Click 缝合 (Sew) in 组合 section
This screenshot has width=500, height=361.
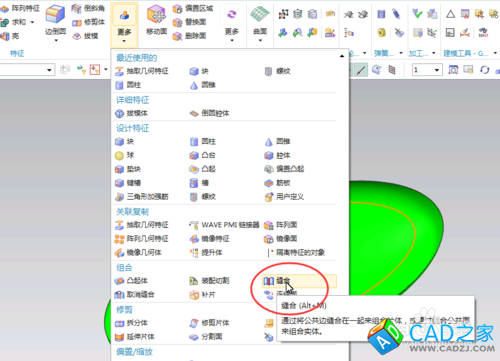pos(299,281)
